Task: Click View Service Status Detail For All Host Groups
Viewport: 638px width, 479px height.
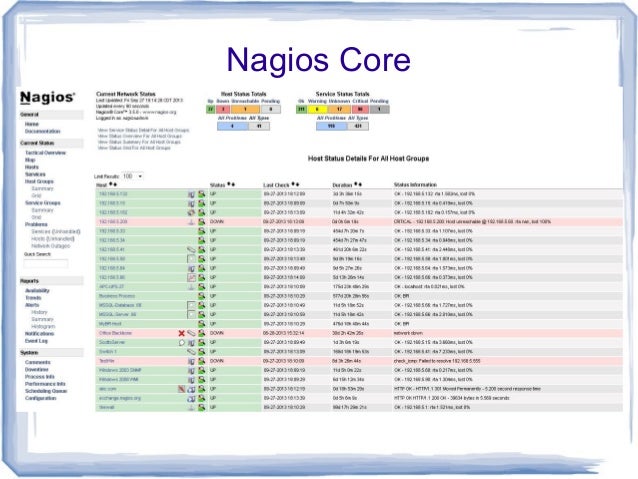Action: 144,130
